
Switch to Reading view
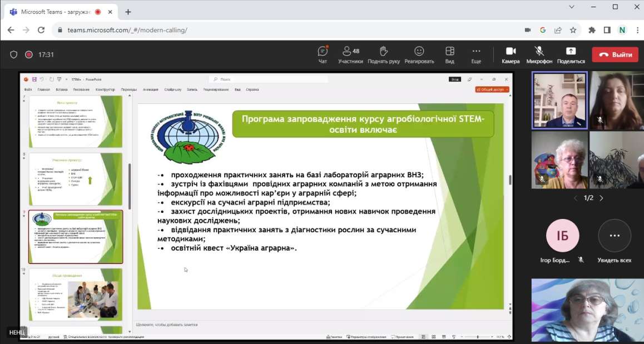point(444,337)
